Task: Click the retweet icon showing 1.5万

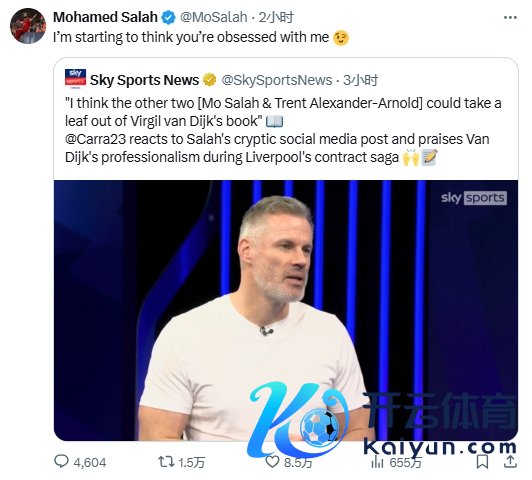Action: 166,462
